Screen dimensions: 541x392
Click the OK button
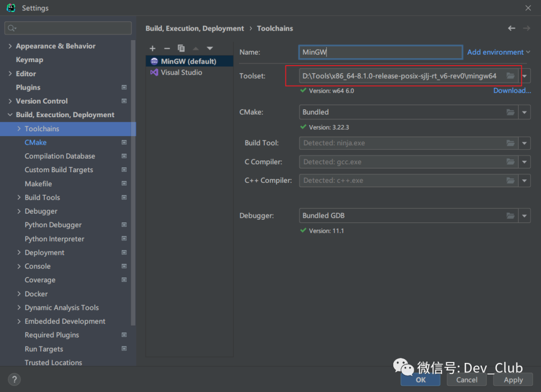coord(420,379)
